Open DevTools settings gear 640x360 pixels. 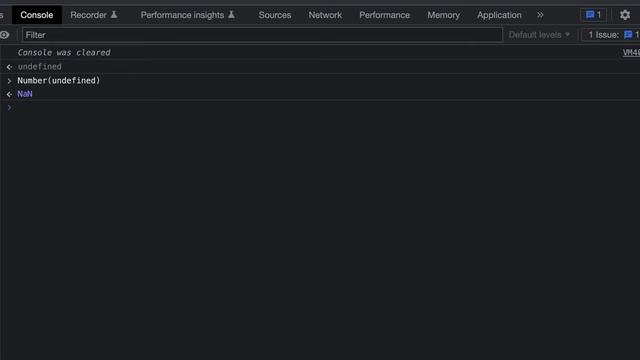625,15
